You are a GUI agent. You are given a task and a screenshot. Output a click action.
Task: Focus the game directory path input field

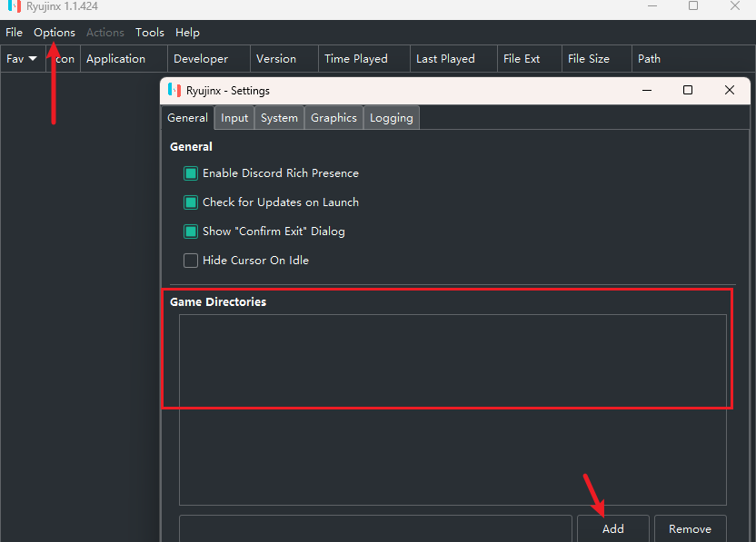coord(375,528)
